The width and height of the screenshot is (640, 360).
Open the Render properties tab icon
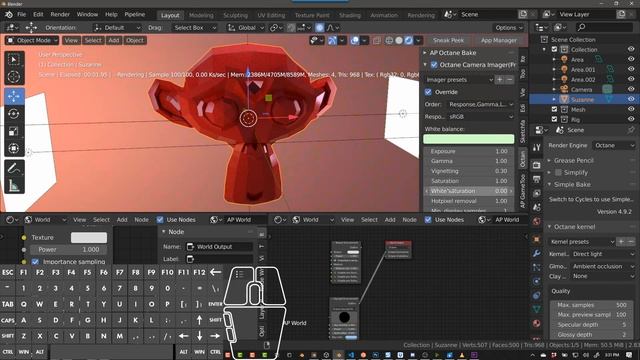(x=536, y=165)
